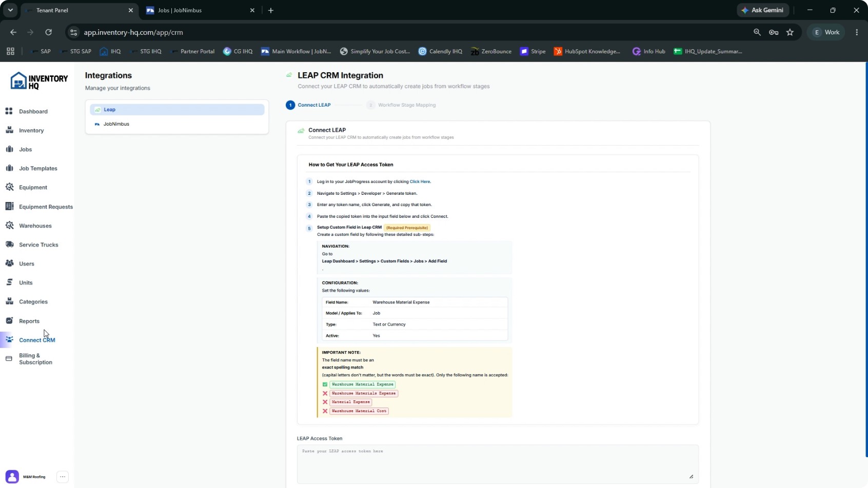This screenshot has width=868, height=488.
Task: Click the Categories sidebar icon
Action: click(9, 301)
